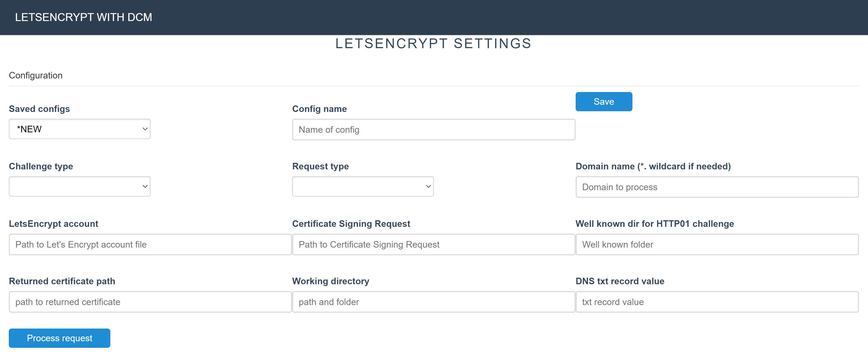The image size is (868, 360).
Task: Click the chevron arrow in Request type
Action: [x=428, y=186]
